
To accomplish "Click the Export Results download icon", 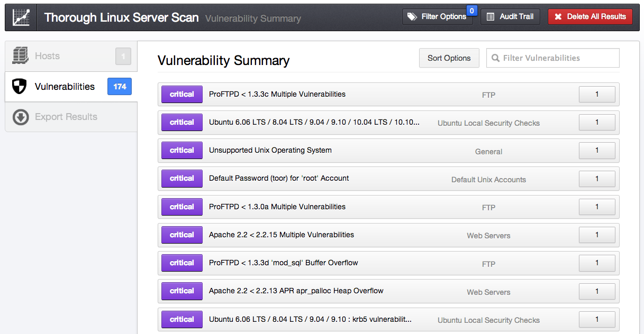I will click(21, 117).
